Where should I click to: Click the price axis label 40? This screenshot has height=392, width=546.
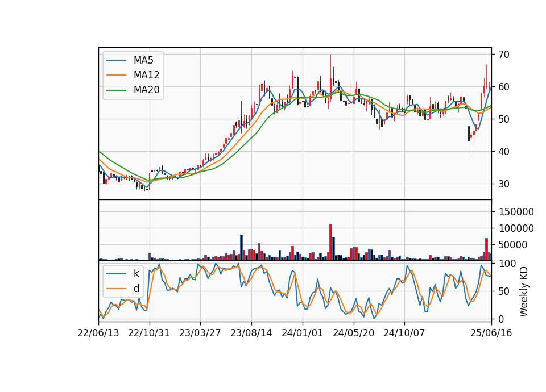(x=504, y=151)
